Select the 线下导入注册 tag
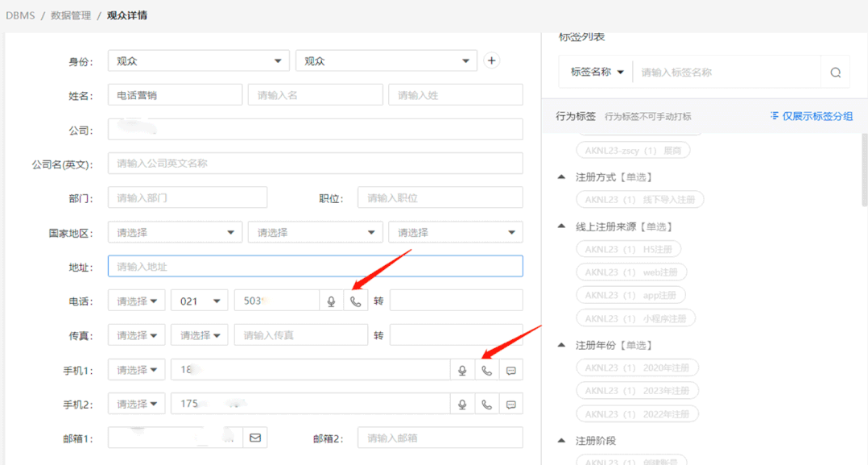Viewport: 868px width, 465px height. [x=640, y=200]
